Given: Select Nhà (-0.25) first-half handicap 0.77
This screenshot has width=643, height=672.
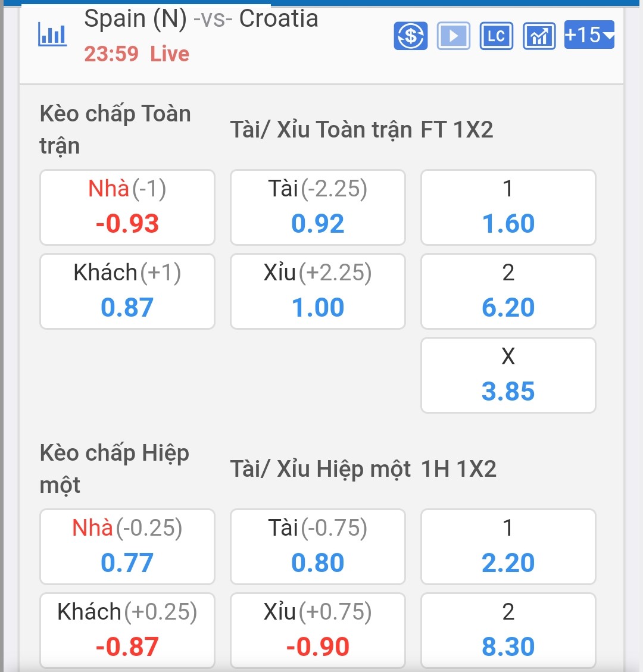Looking at the screenshot, I should click(x=127, y=547).
